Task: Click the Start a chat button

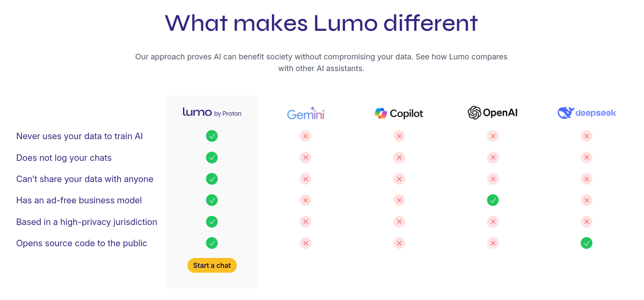Action: [x=212, y=265]
